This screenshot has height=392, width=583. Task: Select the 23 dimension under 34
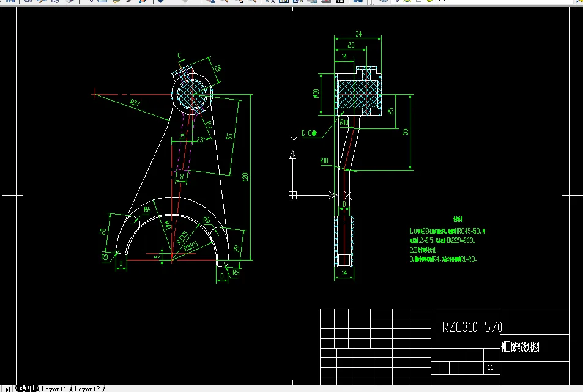[351, 45]
